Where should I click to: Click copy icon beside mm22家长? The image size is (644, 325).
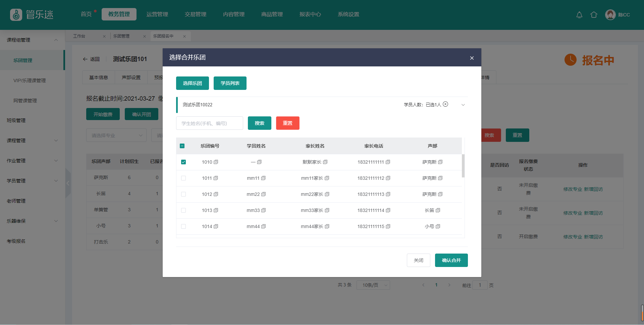(327, 194)
